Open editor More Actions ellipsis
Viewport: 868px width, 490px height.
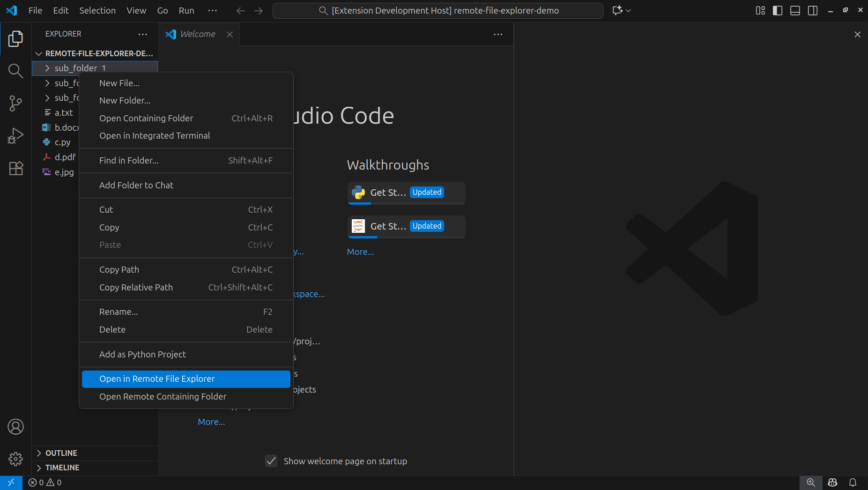click(498, 34)
